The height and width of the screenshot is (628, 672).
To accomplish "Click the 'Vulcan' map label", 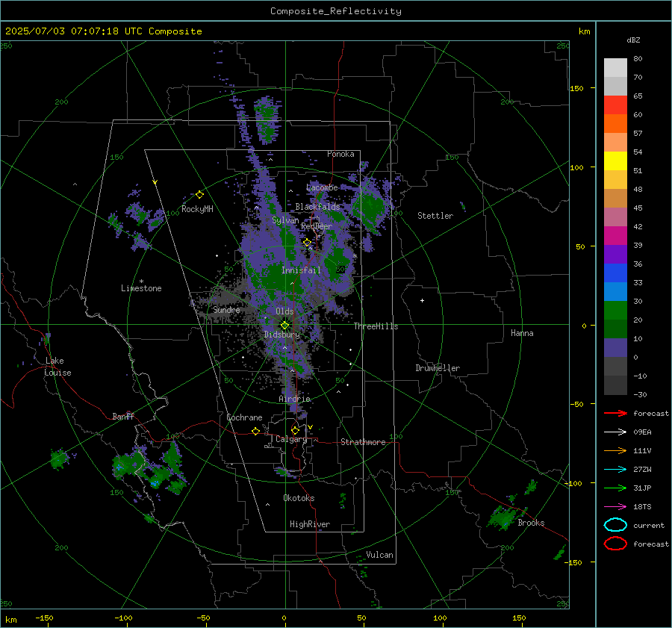I will (x=380, y=555).
